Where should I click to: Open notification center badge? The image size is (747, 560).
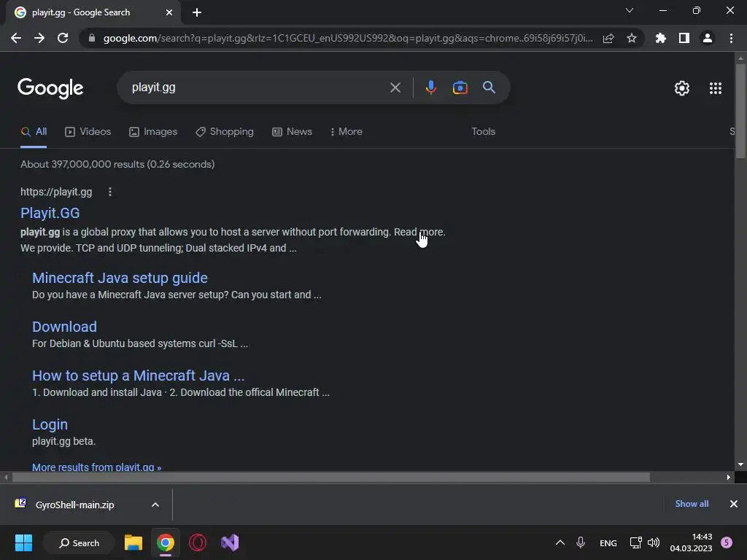click(x=727, y=542)
